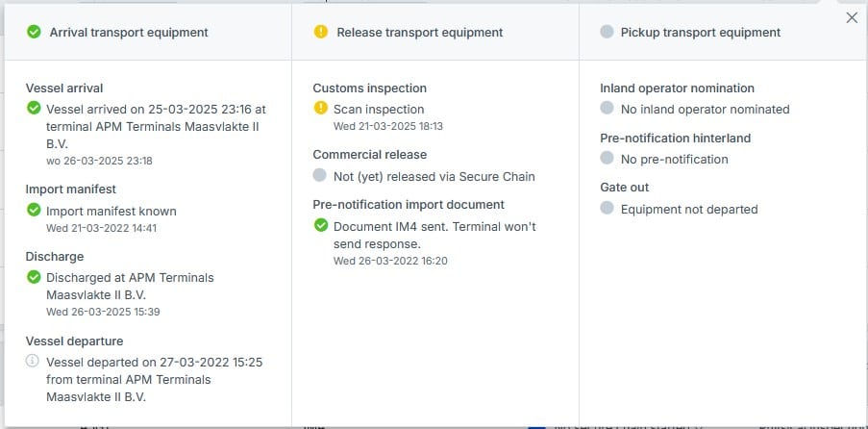Click grey dot beside No pre-notification
The image size is (868, 429).
click(x=607, y=159)
